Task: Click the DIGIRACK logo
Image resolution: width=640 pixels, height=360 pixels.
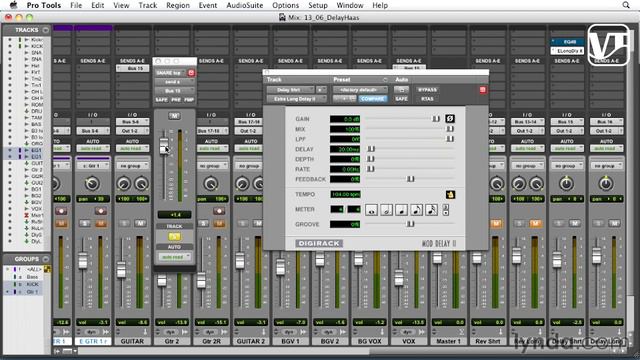Action: pyautogui.click(x=319, y=244)
